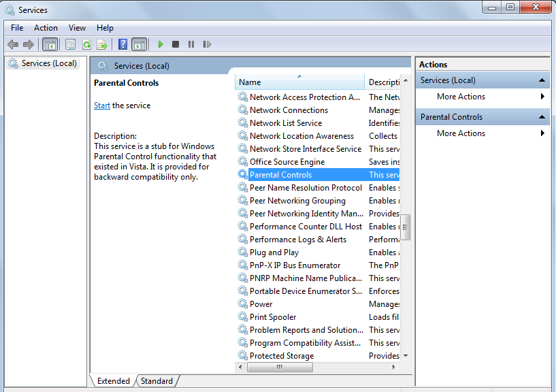Screen dimensions: 556x392
Task: Toggle the Show/Hide Action Pane icon
Action: pyautogui.click(x=139, y=44)
